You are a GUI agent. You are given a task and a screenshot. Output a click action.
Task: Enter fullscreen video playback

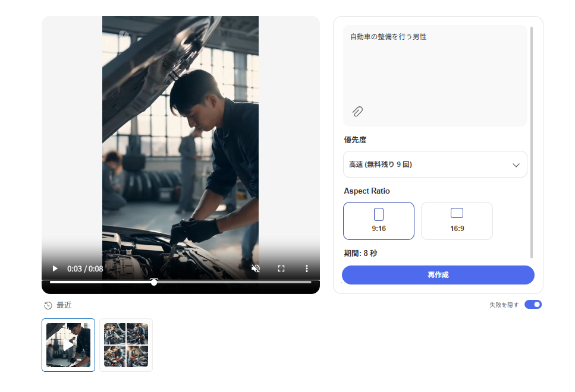coord(281,268)
